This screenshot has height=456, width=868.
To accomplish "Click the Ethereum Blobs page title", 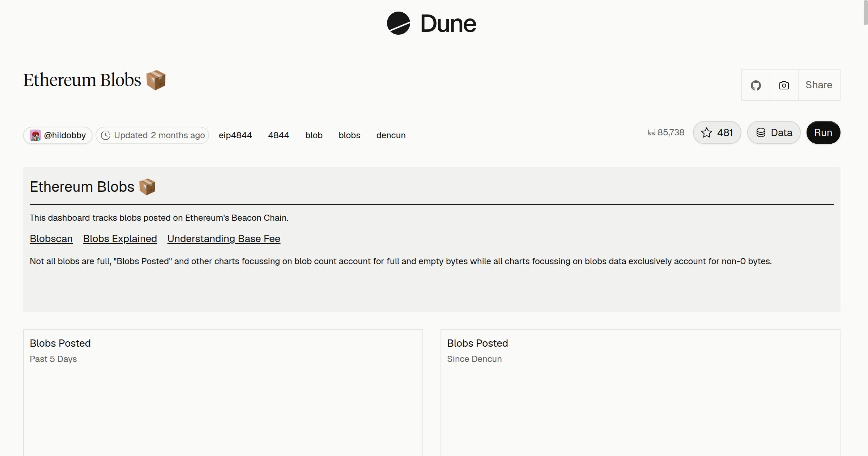I will (95, 80).
